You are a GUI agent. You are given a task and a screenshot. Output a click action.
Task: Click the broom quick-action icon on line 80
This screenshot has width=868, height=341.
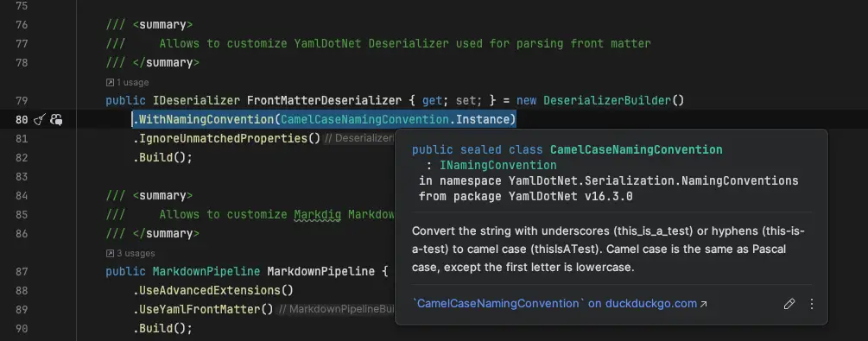(x=40, y=120)
